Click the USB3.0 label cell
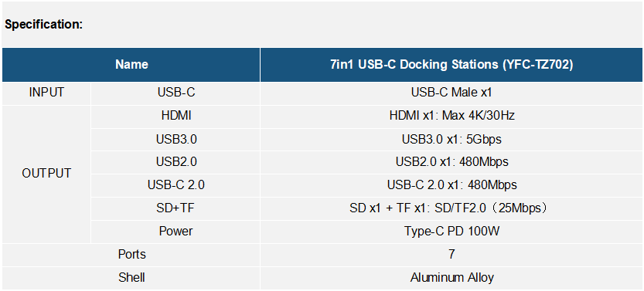This screenshot has height=291, width=644. click(x=175, y=140)
